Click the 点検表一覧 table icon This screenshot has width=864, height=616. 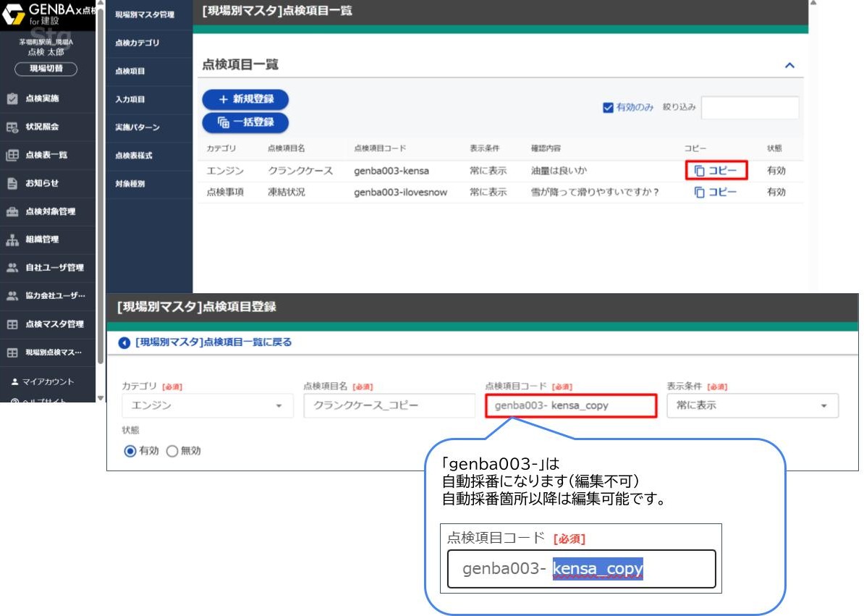[12, 155]
